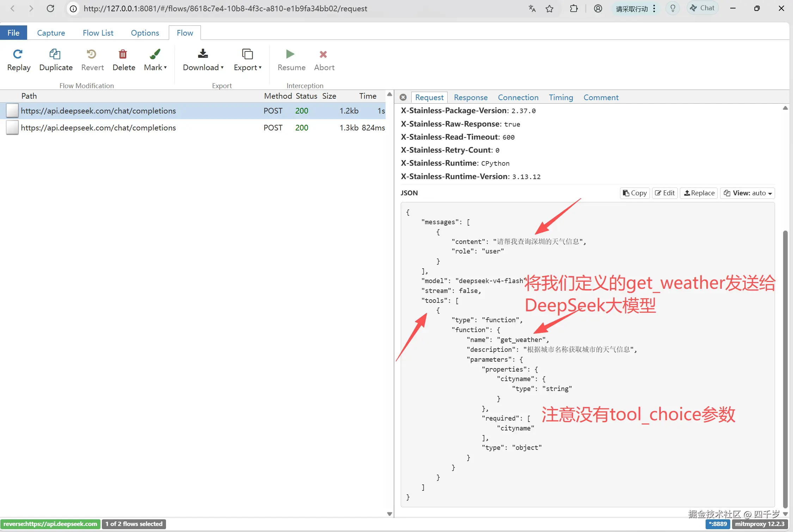Switch to the Options tab

tap(145, 33)
